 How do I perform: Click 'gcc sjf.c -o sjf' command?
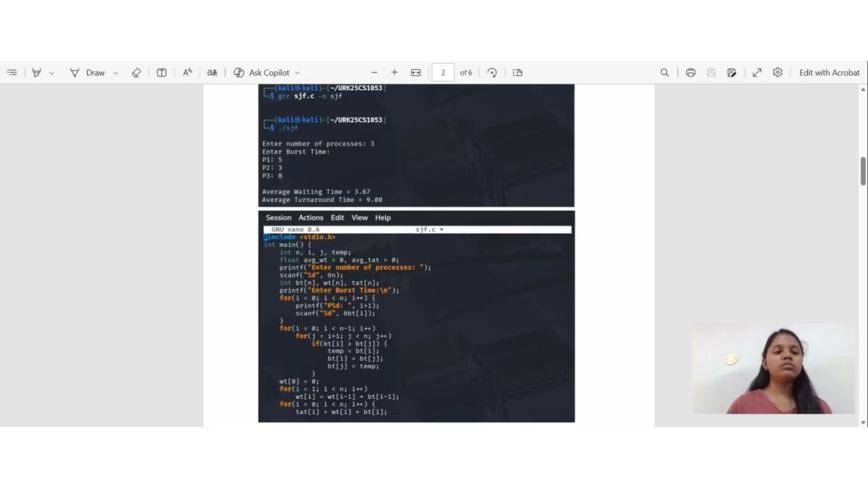310,96
